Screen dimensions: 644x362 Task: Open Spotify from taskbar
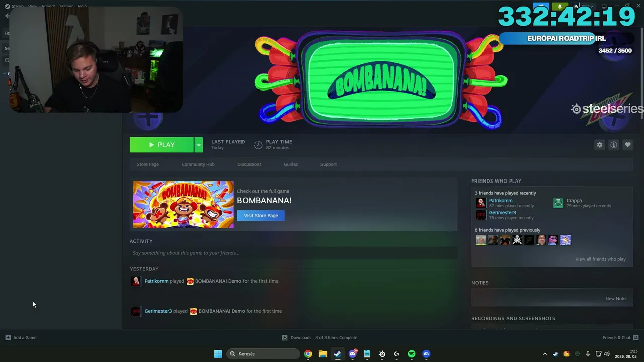pos(411,354)
